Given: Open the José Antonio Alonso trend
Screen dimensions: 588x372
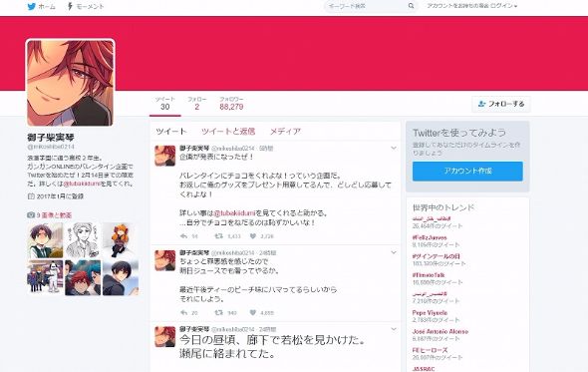Looking at the screenshot, I should 441,331.
